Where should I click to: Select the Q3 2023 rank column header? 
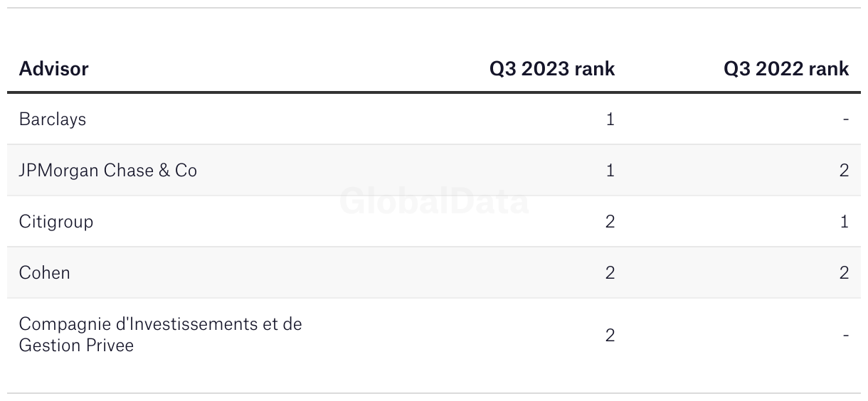[552, 69]
